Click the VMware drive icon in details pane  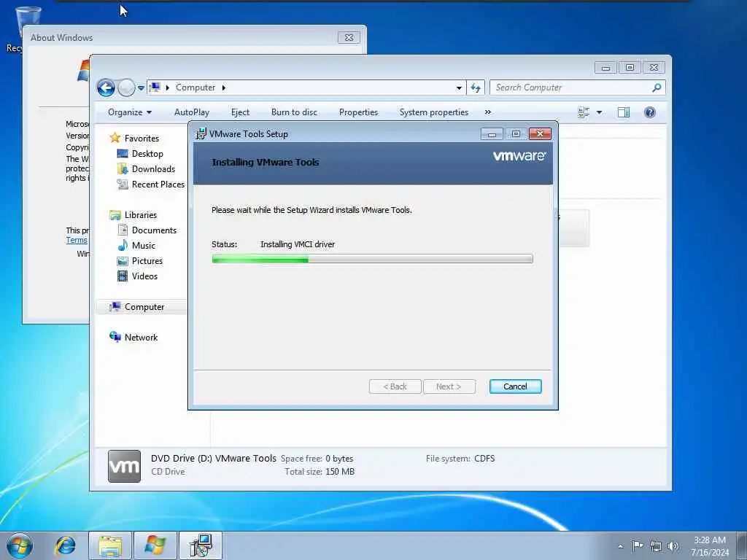coord(124,466)
